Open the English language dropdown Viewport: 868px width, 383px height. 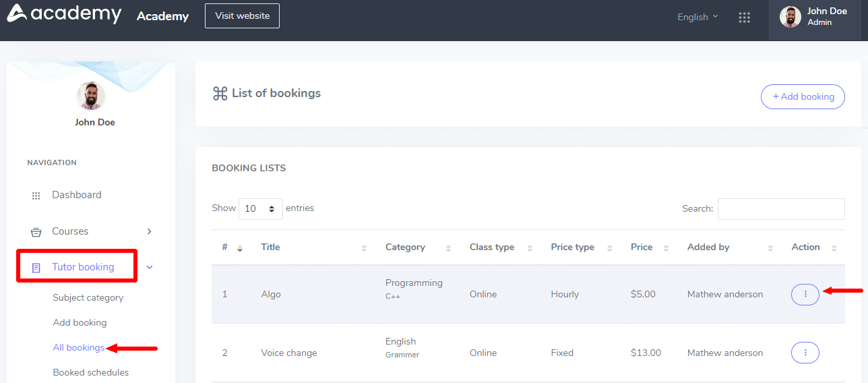697,17
